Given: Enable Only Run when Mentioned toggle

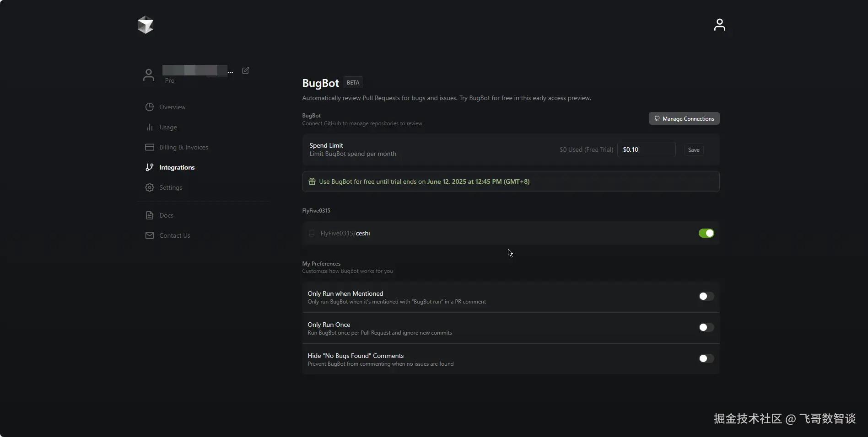Looking at the screenshot, I should click(x=706, y=296).
